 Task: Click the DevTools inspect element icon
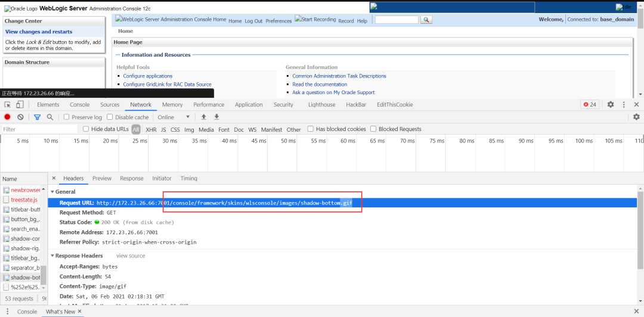click(x=7, y=105)
